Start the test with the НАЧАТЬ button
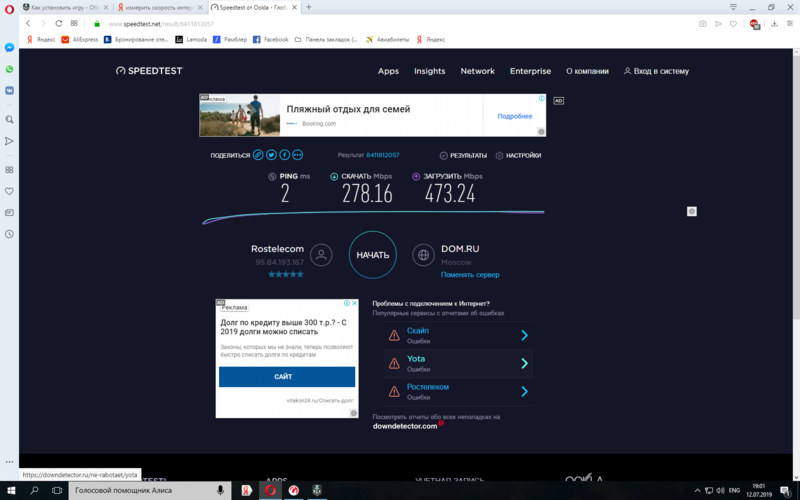The height and width of the screenshot is (500, 800). click(x=372, y=255)
